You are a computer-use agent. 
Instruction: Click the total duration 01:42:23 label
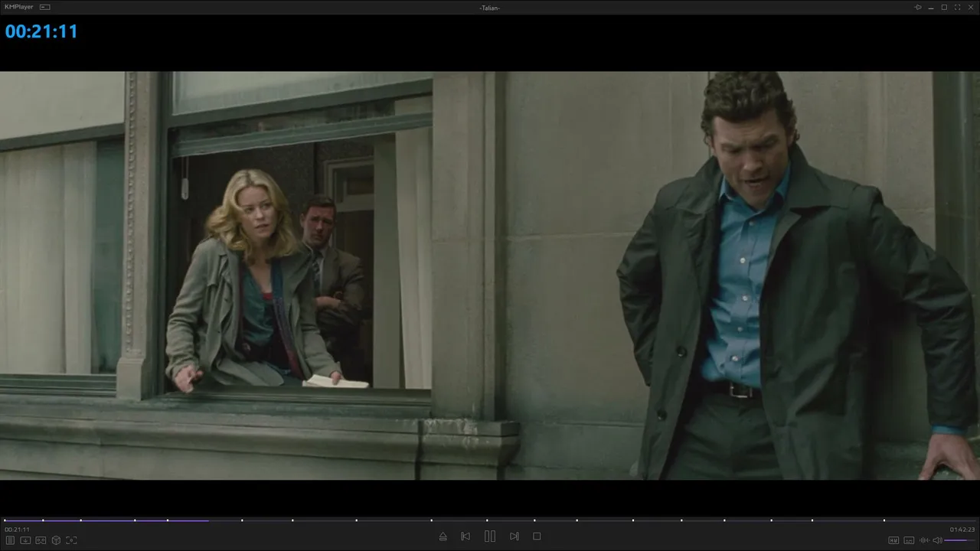[962, 530]
